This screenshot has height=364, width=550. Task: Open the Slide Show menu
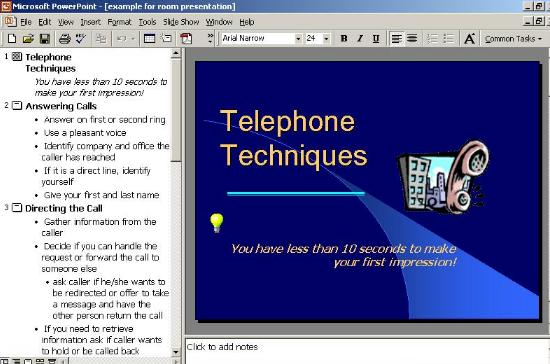coord(181,22)
